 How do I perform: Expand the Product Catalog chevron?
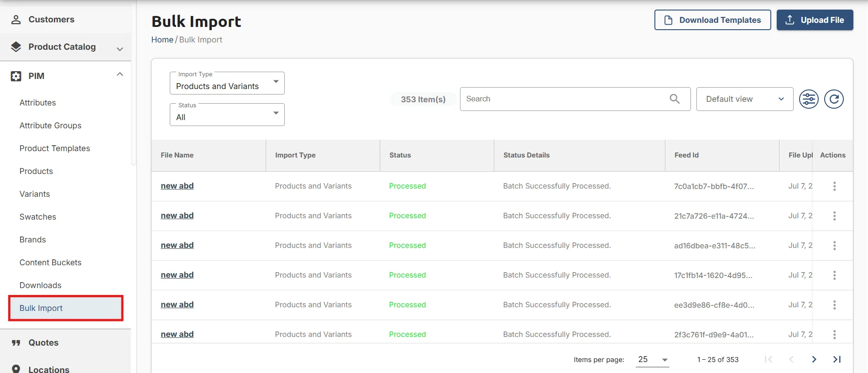pos(120,49)
